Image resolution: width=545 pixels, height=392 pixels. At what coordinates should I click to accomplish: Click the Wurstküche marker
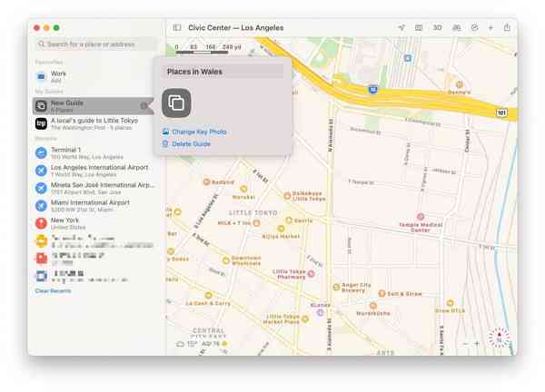tap(373, 306)
